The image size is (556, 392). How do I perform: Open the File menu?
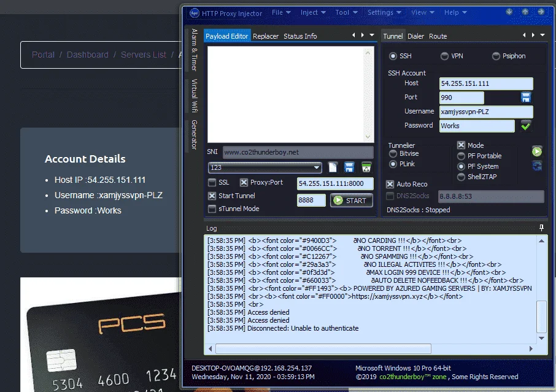tap(281, 12)
